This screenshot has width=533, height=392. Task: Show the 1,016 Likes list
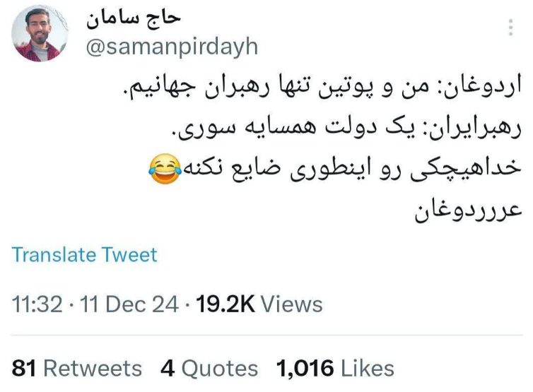[x=335, y=368]
